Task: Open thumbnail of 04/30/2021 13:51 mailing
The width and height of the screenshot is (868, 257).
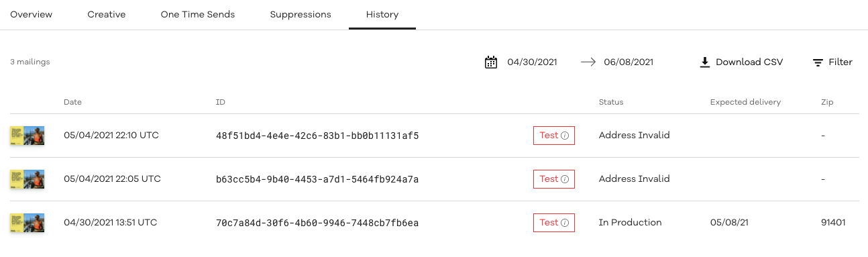Action: click(x=28, y=223)
